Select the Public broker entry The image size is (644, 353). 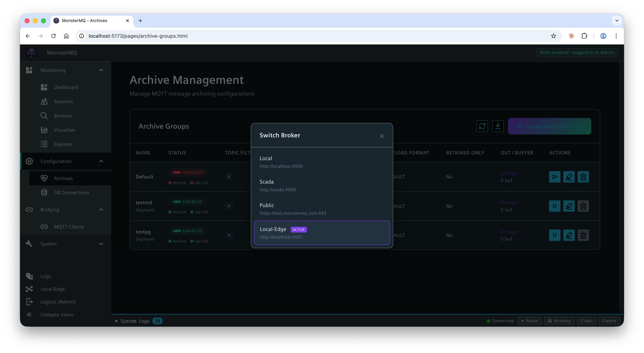coord(322,209)
